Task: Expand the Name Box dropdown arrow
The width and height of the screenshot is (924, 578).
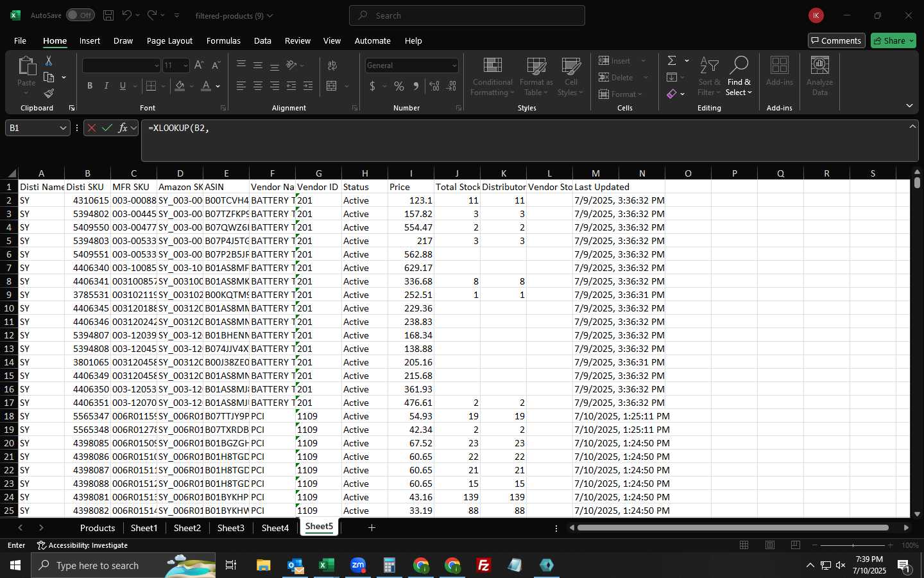Action: pyautogui.click(x=63, y=128)
